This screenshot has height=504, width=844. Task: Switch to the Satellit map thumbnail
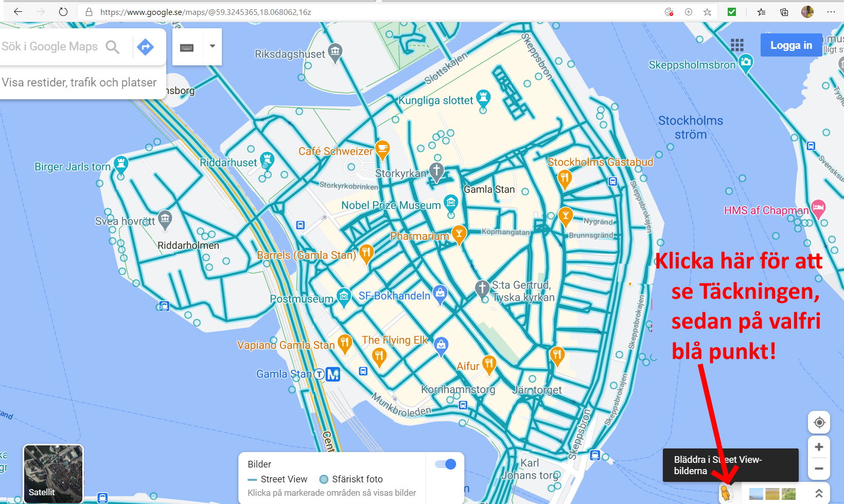54,474
